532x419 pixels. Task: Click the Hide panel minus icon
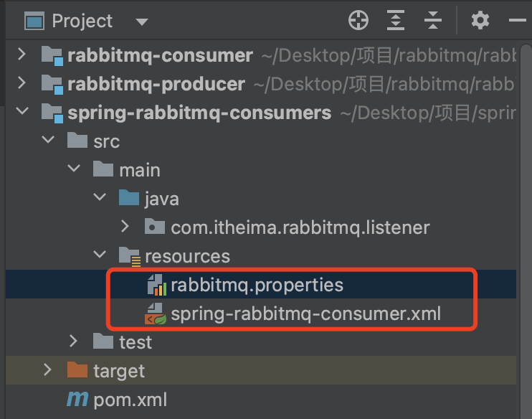(x=518, y=21)
